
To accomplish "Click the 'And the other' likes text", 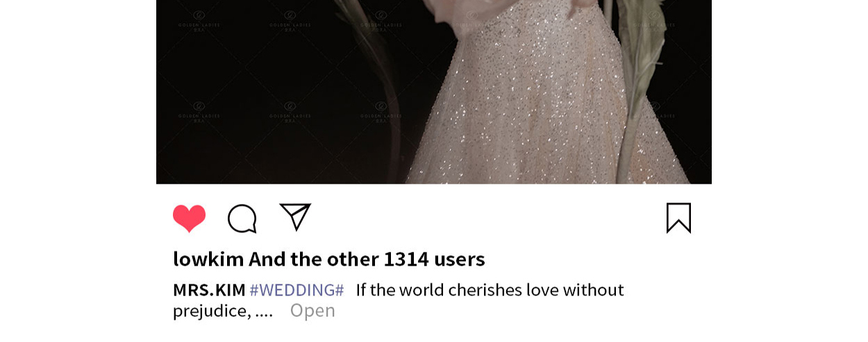I will pos(313,259).
